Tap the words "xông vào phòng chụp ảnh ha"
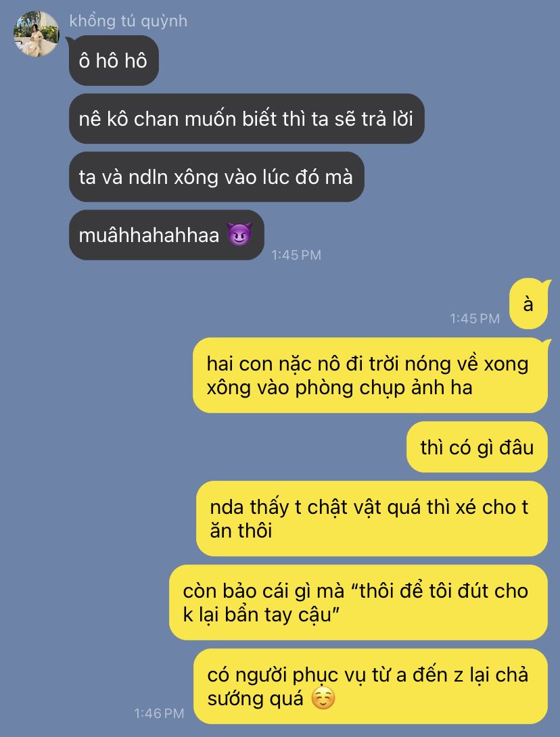Image resolution: width=560 pixels, height=737 pixels. pyautogui.click(x=340, y=388)
